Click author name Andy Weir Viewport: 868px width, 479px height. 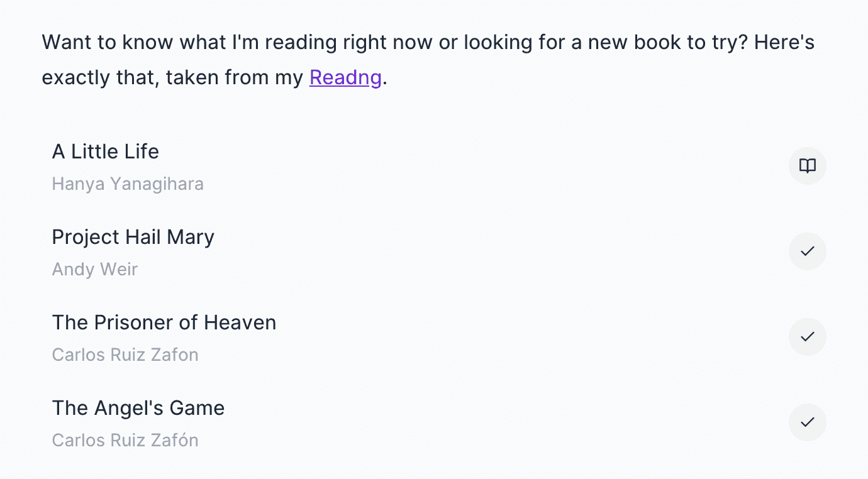coord(95,269)
